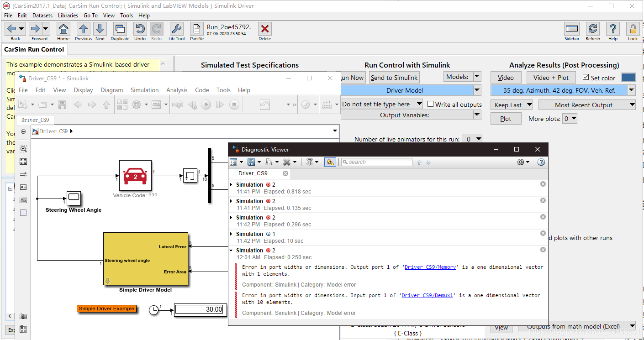Click the Plot button
The width and height of the screenshot is (644, 340).
(x=506, y=119)
